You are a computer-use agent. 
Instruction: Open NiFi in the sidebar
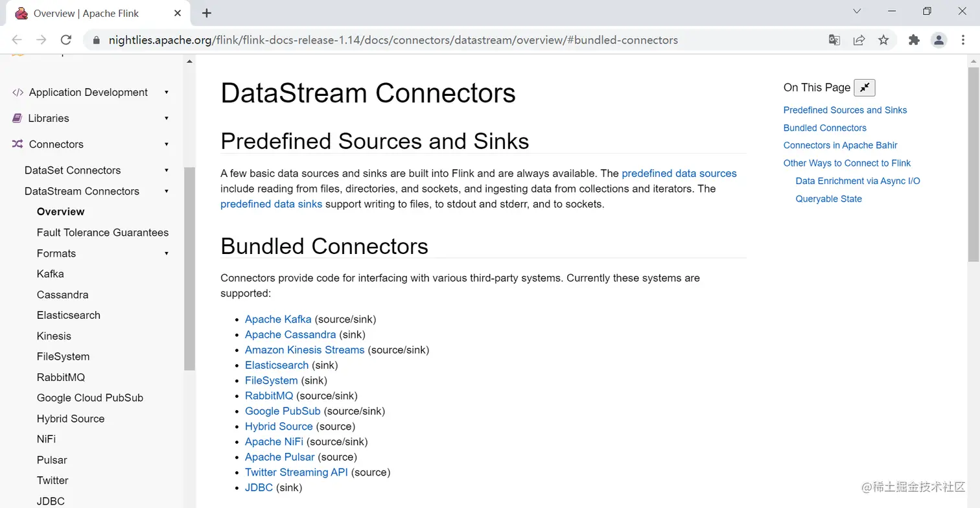[46, 439]
